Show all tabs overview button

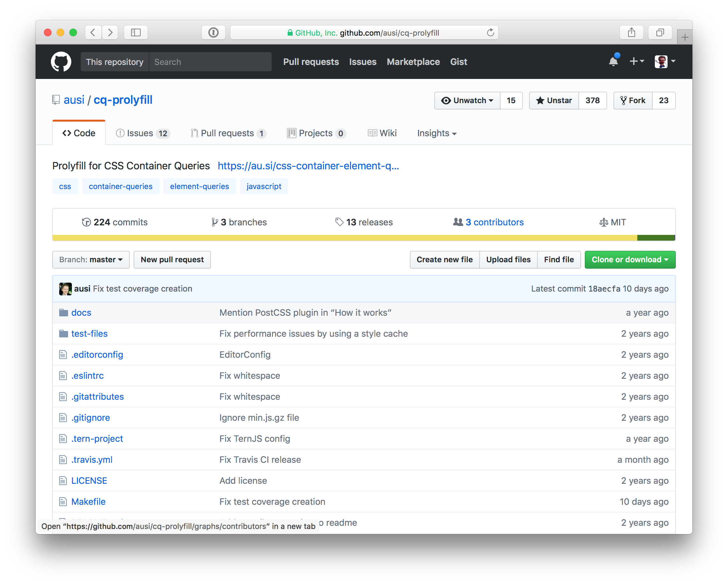[x=660, y=32]
